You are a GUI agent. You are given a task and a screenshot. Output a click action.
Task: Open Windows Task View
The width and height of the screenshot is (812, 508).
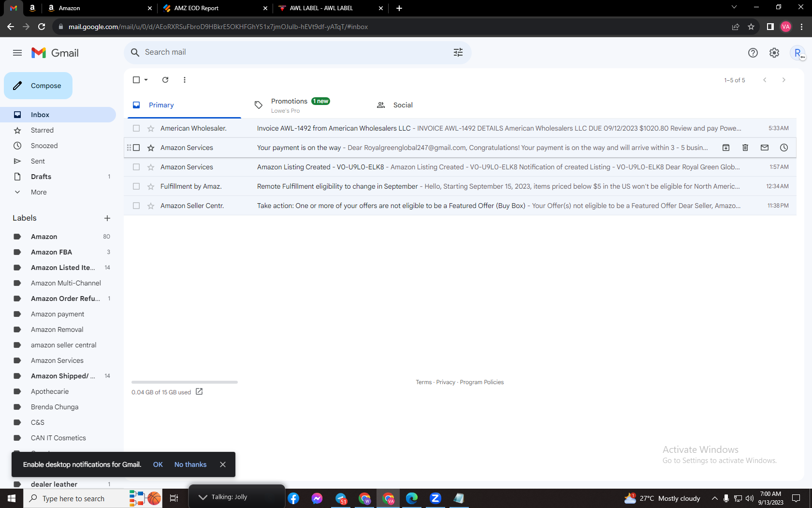pos(174,498)
